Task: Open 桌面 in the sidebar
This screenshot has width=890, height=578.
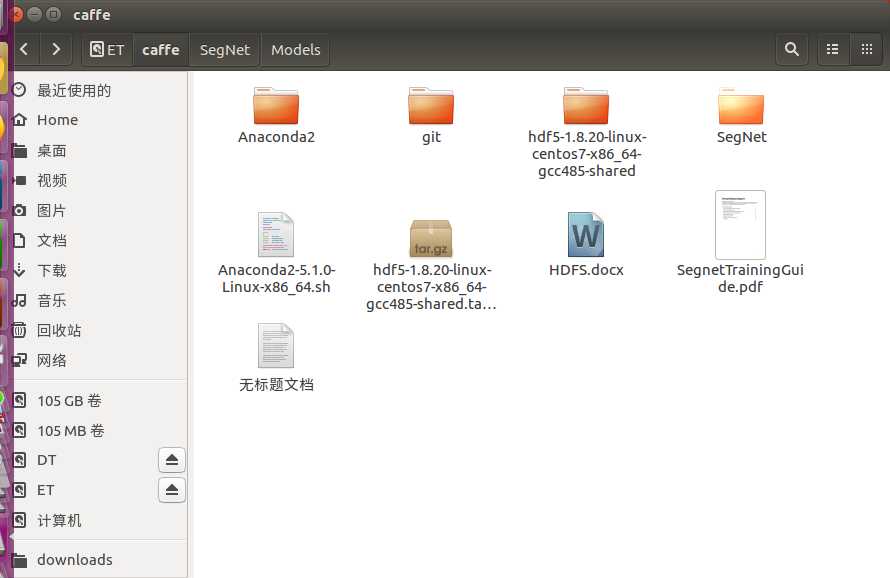Action: 100,150
